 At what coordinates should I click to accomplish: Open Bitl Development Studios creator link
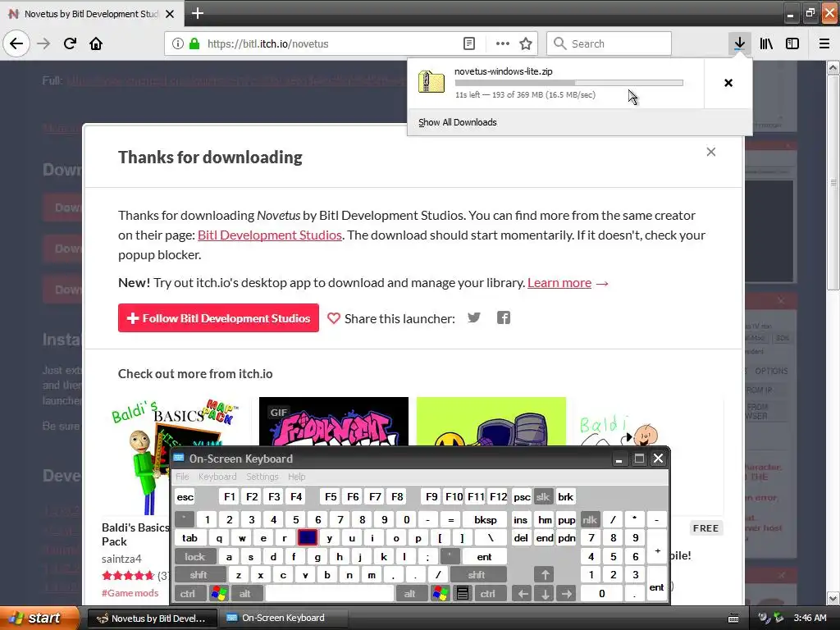pos(269,235)
